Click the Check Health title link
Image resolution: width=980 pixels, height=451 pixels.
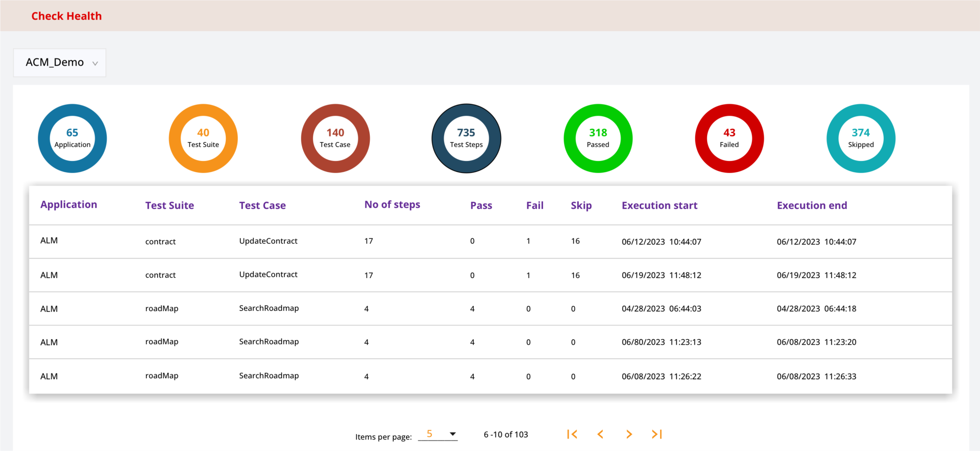click(x=67, y=16)
